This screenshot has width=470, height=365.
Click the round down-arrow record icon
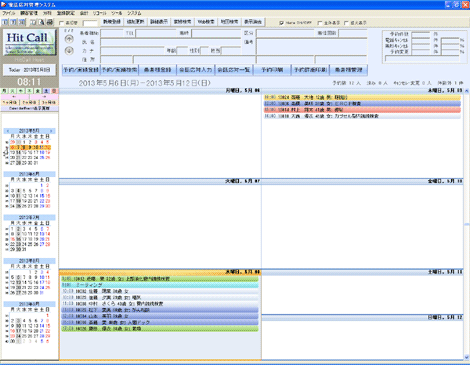[69, 51]
